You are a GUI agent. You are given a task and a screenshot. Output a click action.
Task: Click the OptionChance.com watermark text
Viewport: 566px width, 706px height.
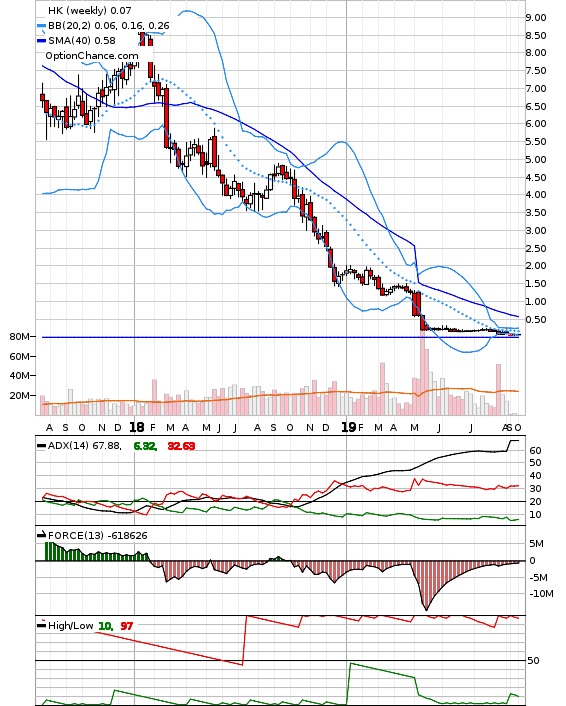pyautogui.click(x=92, y=56)
